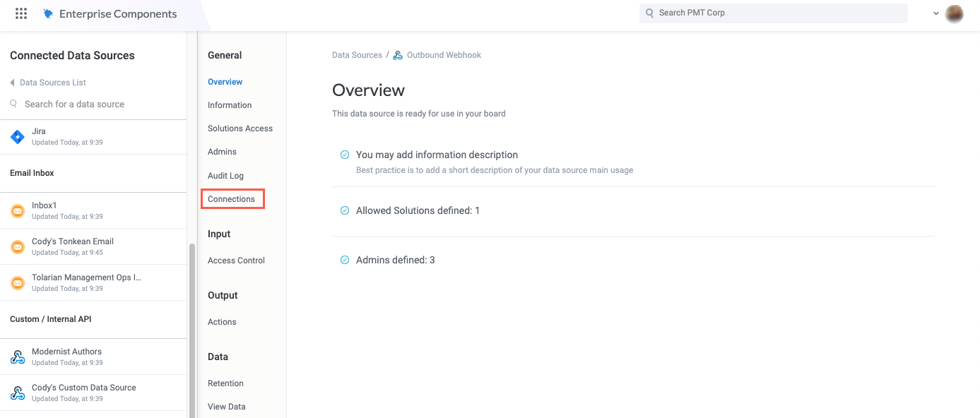Open the Audit Log section
The width and height of the screenshot is (980, 418).
(225, 175)
